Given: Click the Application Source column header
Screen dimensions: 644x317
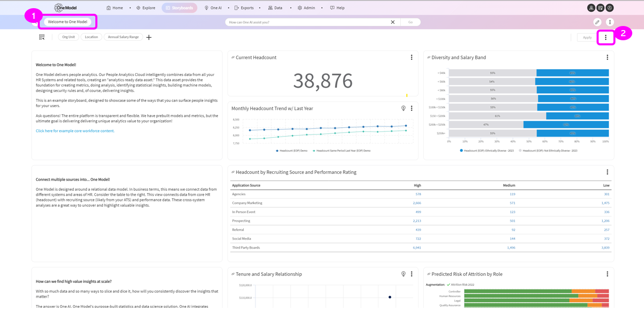Looking at the screenshot, I should coord(246,186).
